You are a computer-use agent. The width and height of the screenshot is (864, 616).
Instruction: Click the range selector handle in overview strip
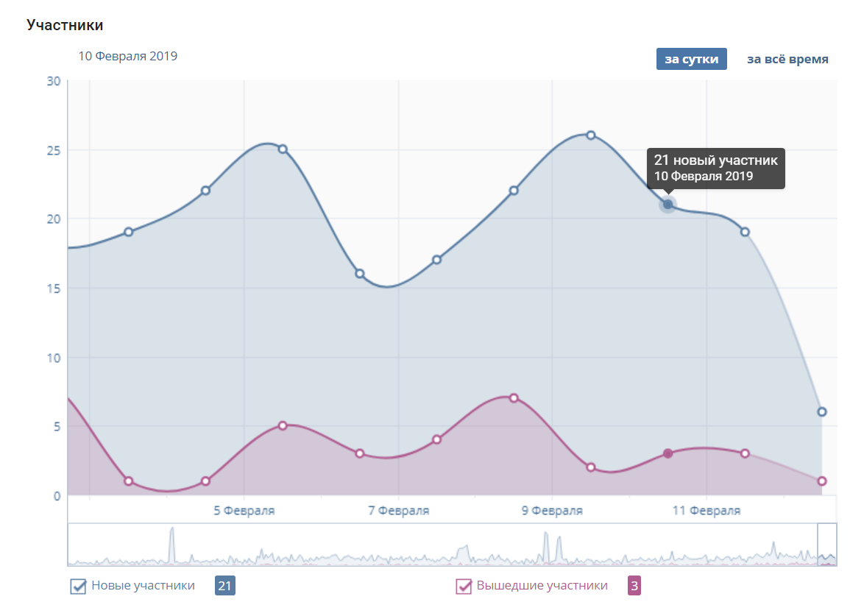(827, 545)
